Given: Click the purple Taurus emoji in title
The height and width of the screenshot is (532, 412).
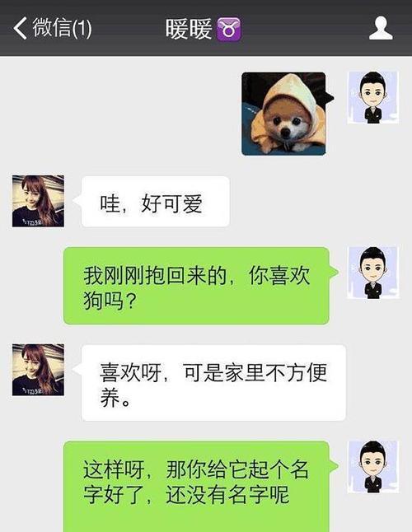Looking at the screenshot, I should click(x=229, y=29).
